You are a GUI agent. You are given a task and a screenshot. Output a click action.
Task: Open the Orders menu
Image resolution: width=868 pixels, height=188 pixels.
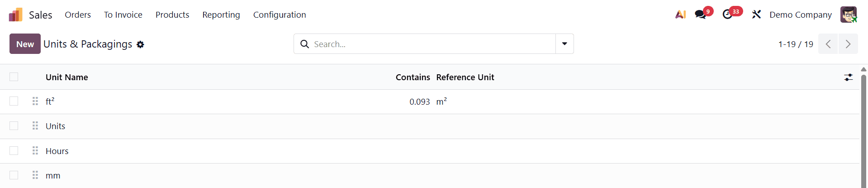pos(78,15)
